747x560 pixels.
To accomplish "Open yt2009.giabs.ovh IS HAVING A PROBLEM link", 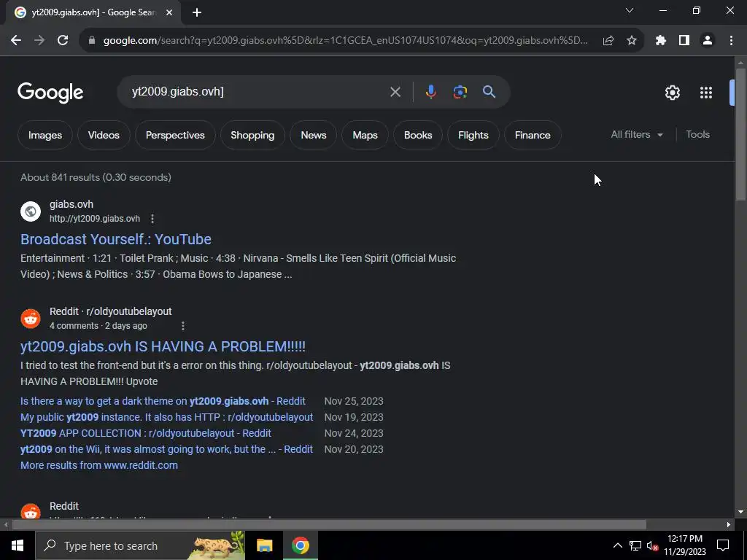I will coord(163,346).
